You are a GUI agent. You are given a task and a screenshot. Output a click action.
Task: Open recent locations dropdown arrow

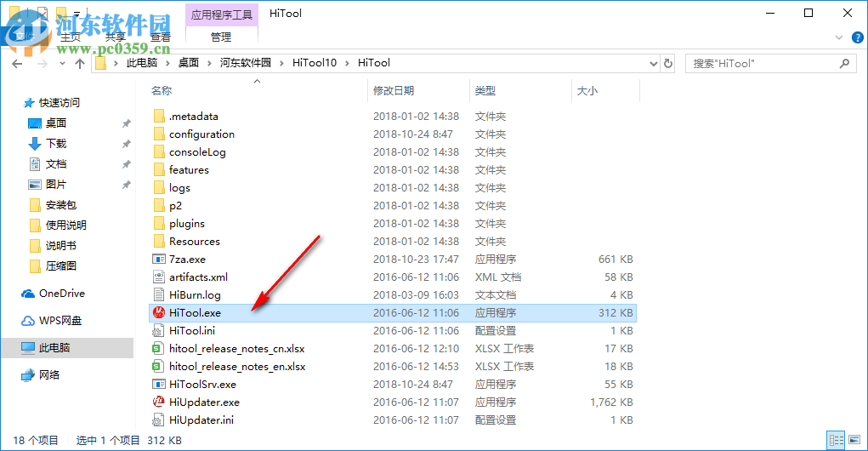pyautogui.click(x=62, y=64)
